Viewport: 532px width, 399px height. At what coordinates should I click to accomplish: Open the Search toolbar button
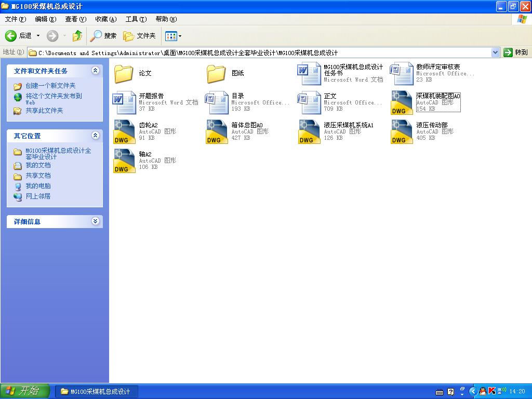coord(103,36)
